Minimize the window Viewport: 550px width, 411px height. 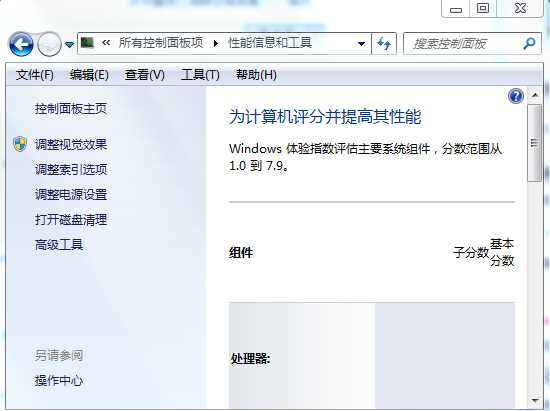[x=456, y=9]
